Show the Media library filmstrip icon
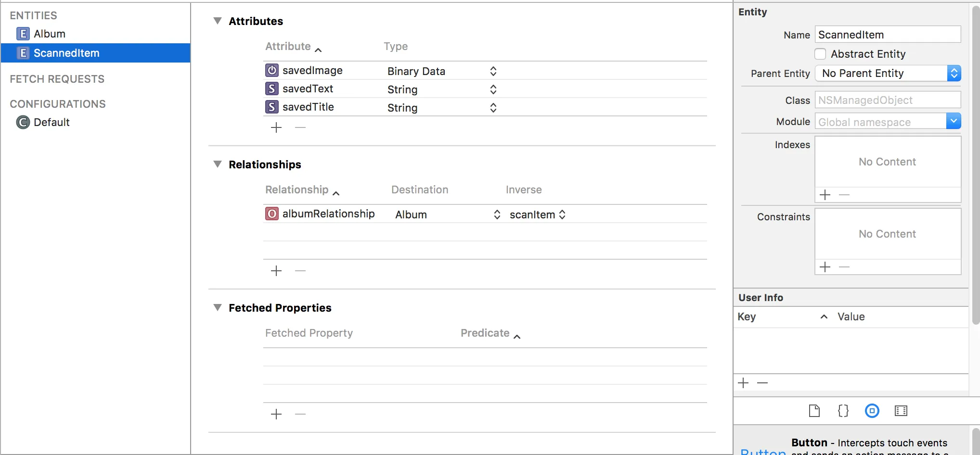The height and width of the screenshot is (455, 980). point(901,411)
